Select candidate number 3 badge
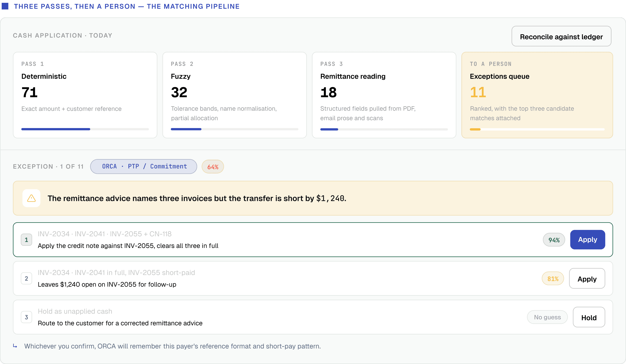626x364 pixels. click(26, 317)
